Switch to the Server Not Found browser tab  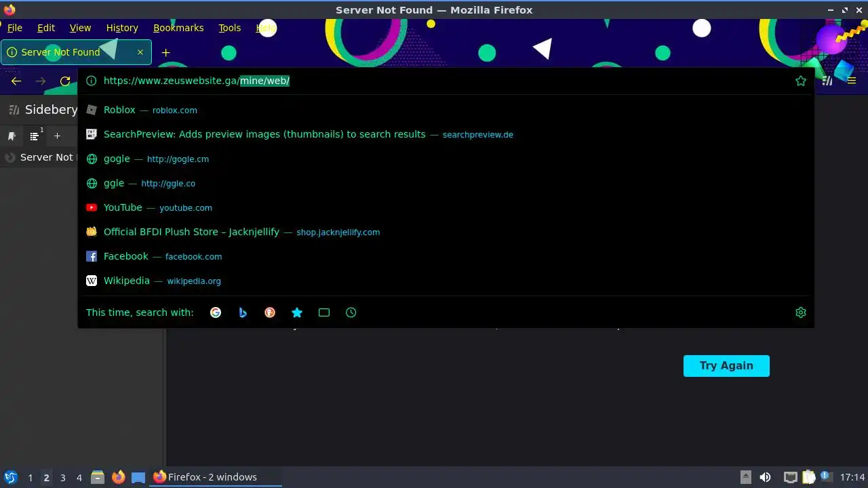click(76, 52)
